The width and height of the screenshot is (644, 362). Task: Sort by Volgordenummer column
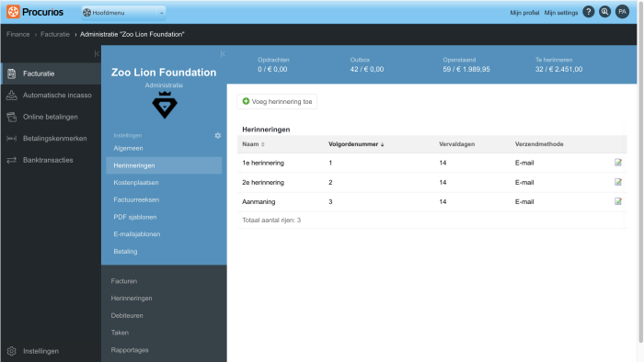(x=356, y=144)
